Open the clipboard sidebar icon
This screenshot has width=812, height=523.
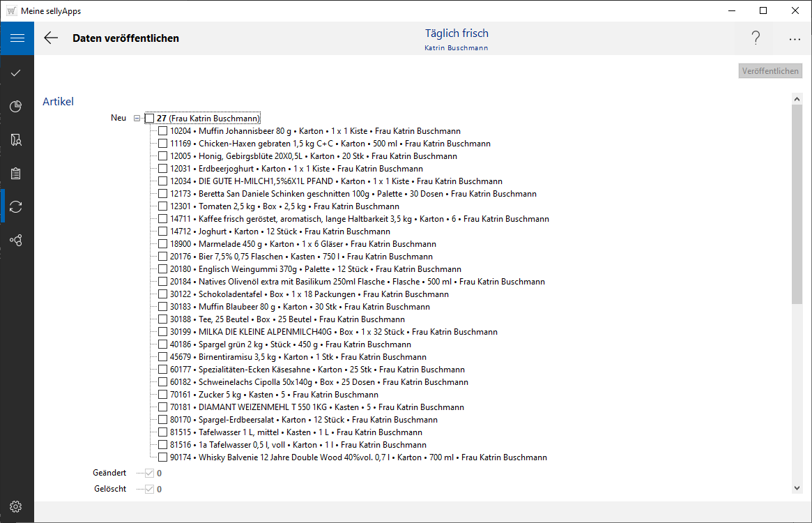coord(17,173)
